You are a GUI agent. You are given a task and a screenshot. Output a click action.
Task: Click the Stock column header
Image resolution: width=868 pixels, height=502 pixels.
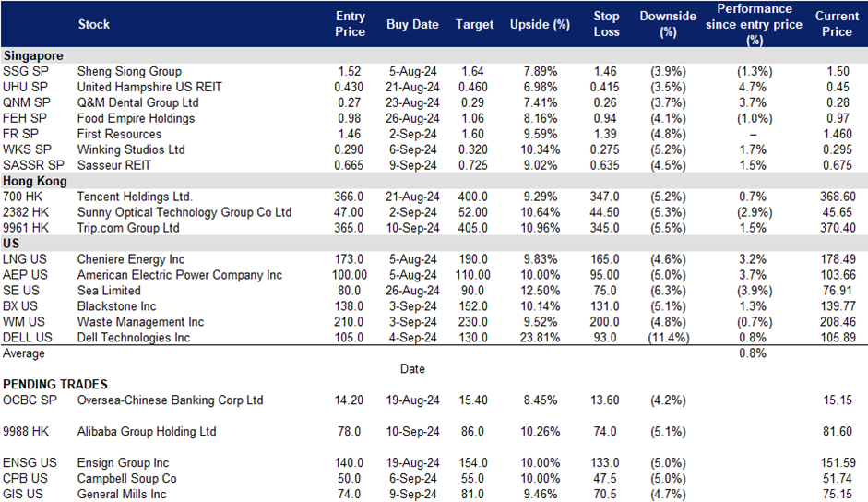[93, 24]
